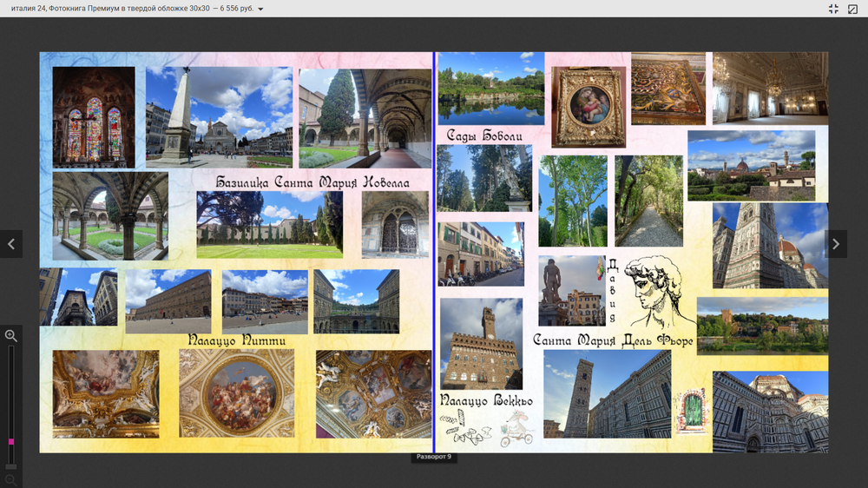Click the 'Базилика Санта Мария Новелла' caption
The width and height of the screenshot is (868, 488).
click(x=312, y=182)
